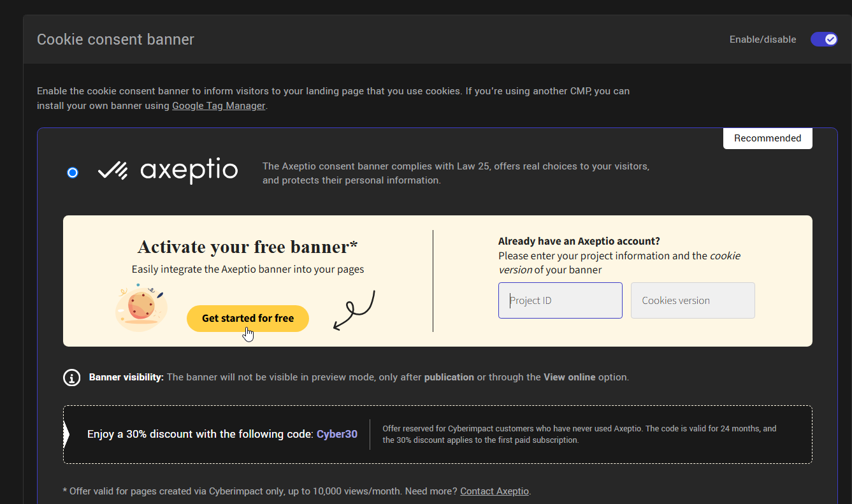
Task: Click into the Cookies version field
Action: point(693,301)
